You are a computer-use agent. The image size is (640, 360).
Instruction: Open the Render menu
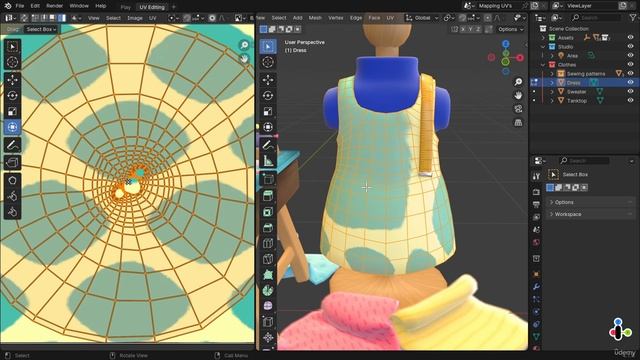[x=54, y=6]
